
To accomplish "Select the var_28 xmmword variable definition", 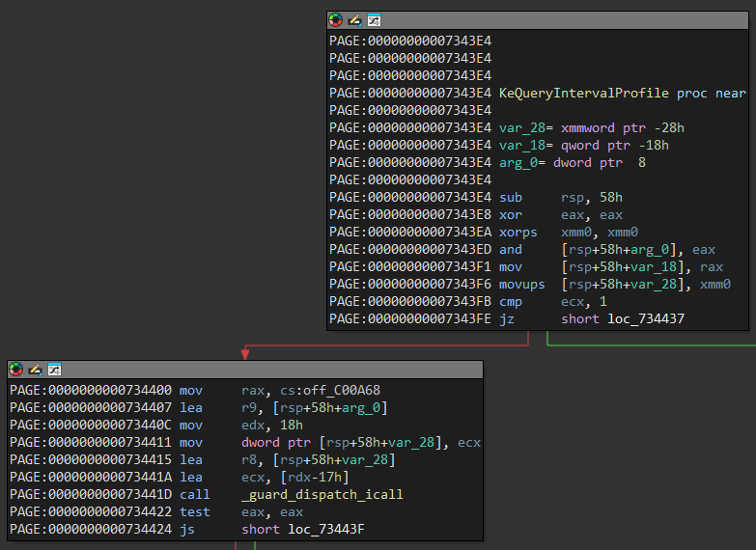I will point(517,128).
